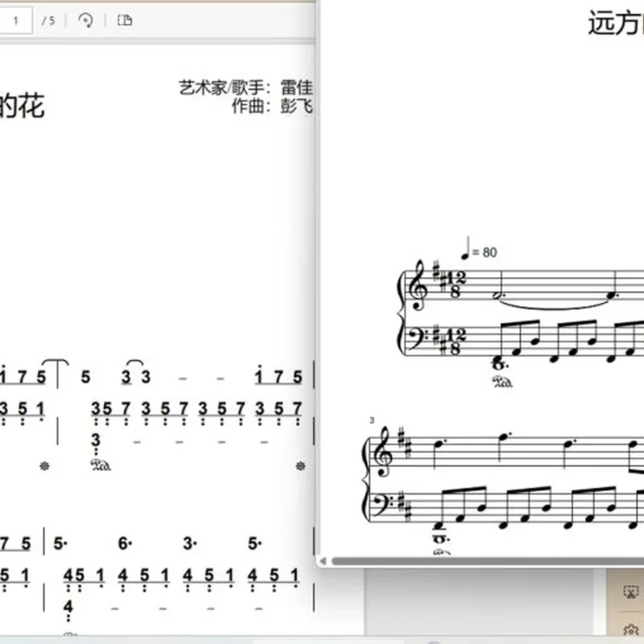
Task: Click the artist credit text 雷佳
Action: click(296, 88)
